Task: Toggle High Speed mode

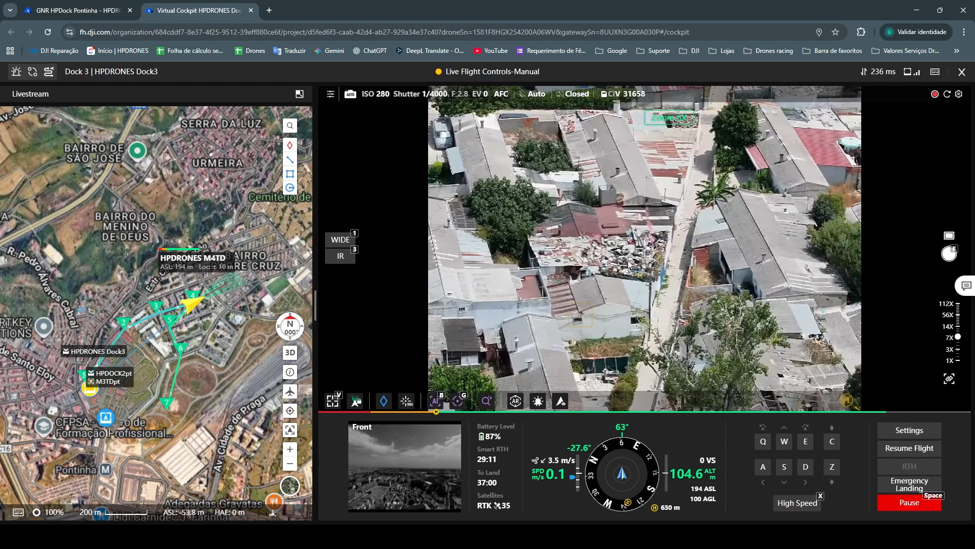Action: tap(797, 503)
